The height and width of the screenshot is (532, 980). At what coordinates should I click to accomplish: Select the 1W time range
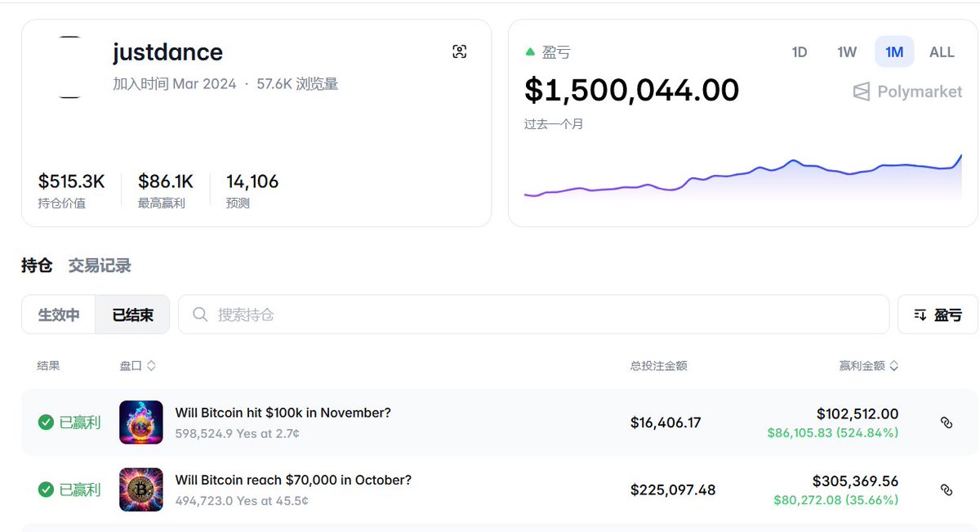(x=847, y=52)
